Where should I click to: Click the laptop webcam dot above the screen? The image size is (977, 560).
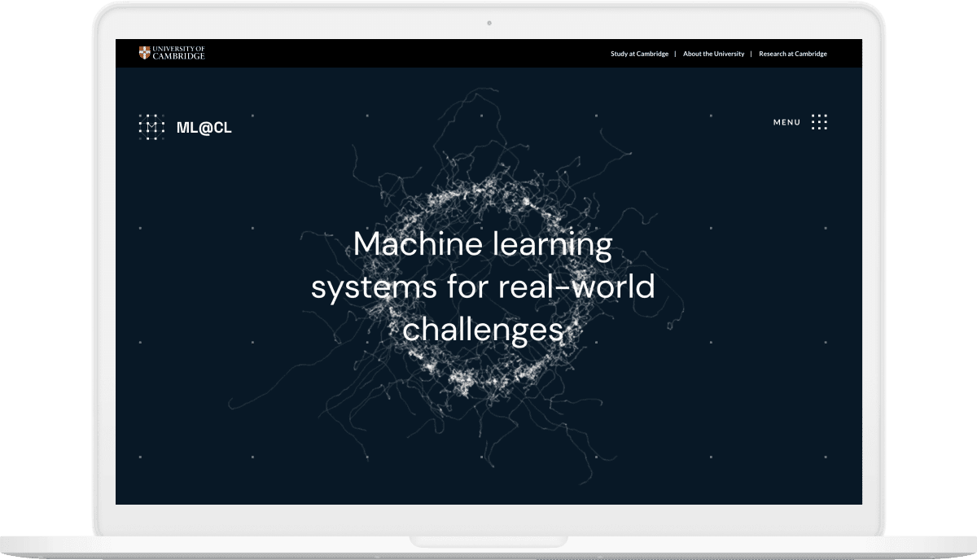[x=488, y=24]
